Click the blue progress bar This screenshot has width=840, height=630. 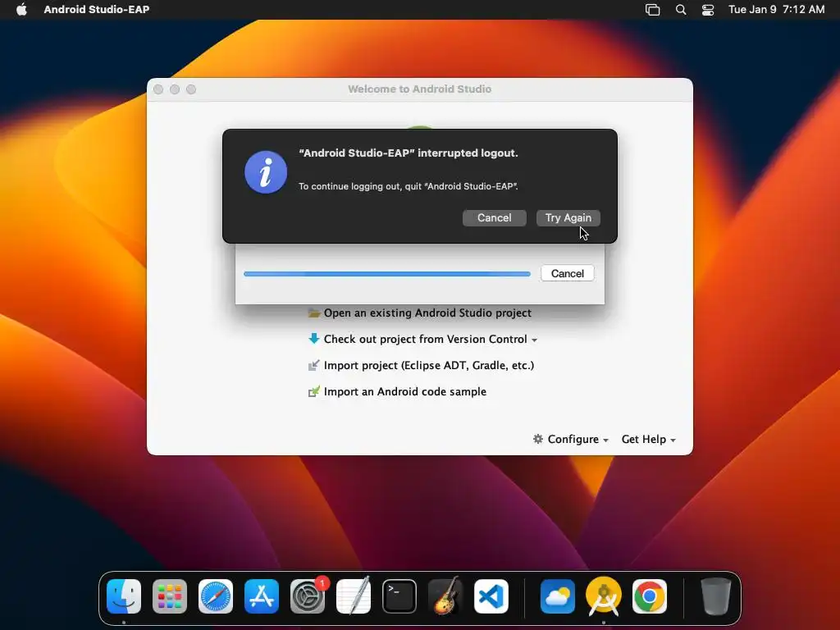tap(387, 274)
